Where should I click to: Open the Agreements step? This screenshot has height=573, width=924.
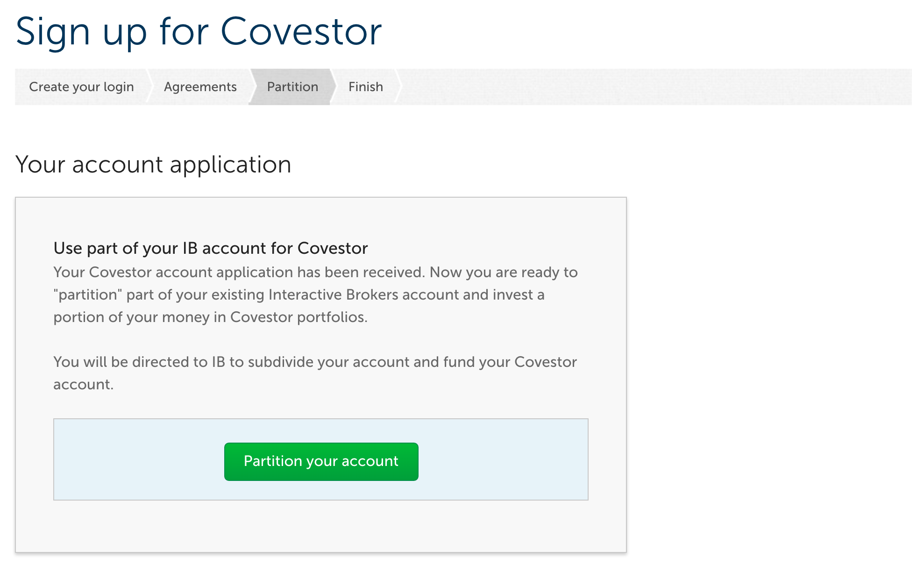pyautogui.click(x=200, y=87)
